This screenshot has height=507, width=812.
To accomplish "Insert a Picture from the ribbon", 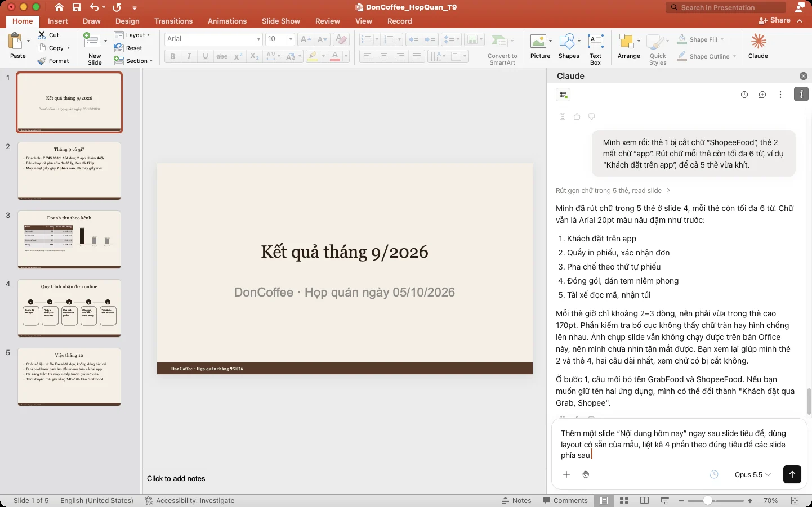I will click(x=540, y=46).
